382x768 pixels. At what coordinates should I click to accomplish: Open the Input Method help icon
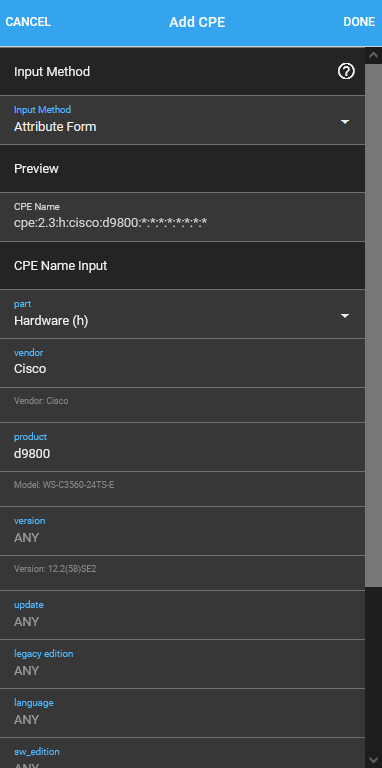(346, 72)
